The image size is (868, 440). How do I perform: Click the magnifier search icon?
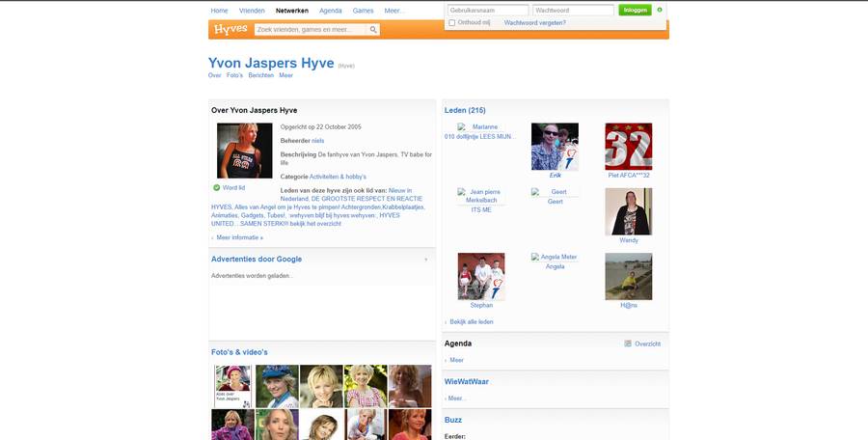click(x=373, y=29)
